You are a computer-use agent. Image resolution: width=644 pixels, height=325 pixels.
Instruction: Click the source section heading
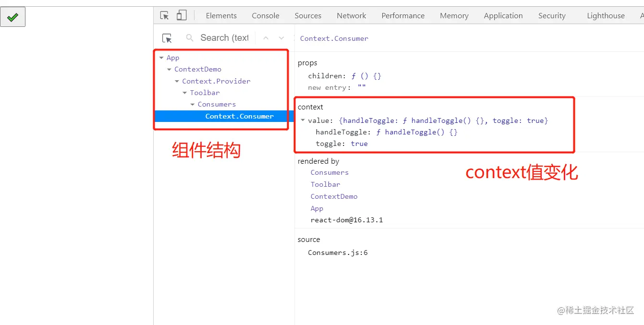[x=309, y=240]
